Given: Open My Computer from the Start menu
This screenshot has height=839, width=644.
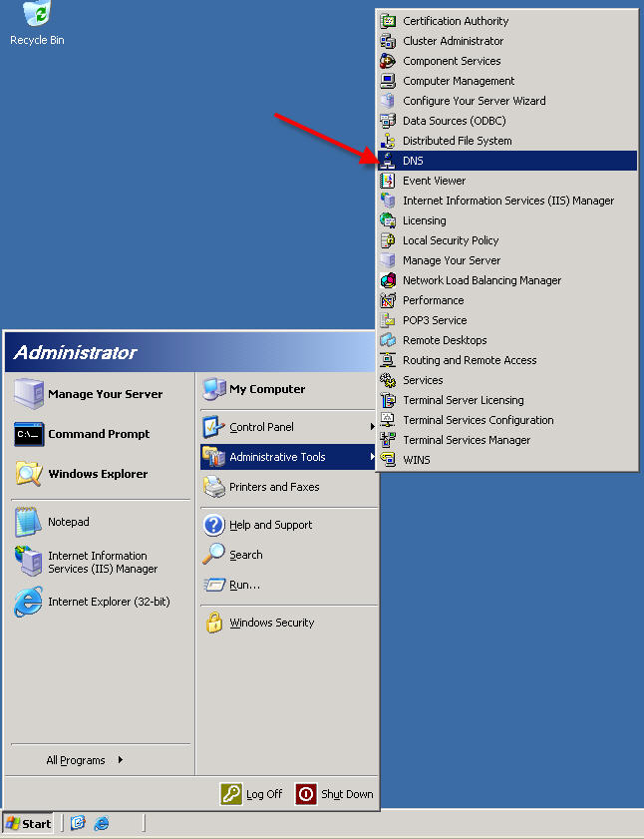Looking at the screenshot, I should (x=289, y=389).
